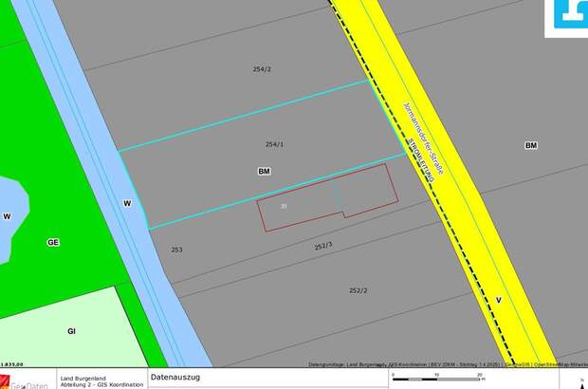Screen dimensions: 588x389
Task: Click the W label on the blue strip
Action: pos(126,202)
